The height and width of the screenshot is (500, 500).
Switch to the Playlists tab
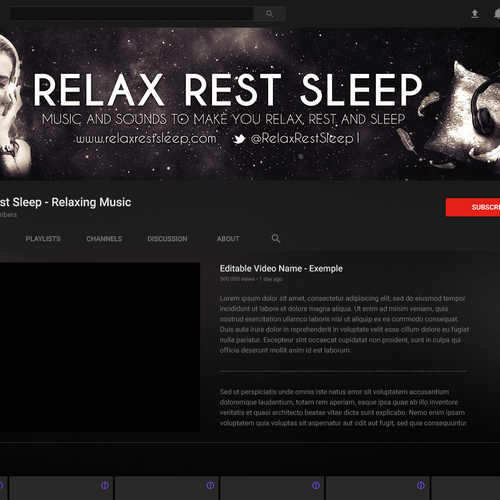click(x=43, y=239)
